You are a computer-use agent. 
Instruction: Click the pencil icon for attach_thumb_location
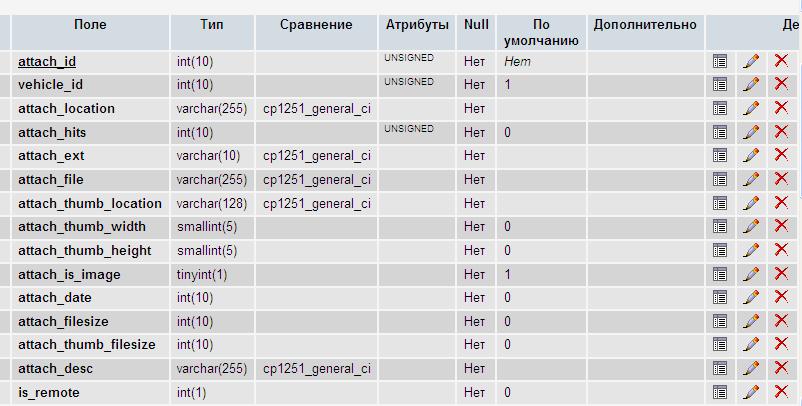pyautogui.click(x=751, y=203)
